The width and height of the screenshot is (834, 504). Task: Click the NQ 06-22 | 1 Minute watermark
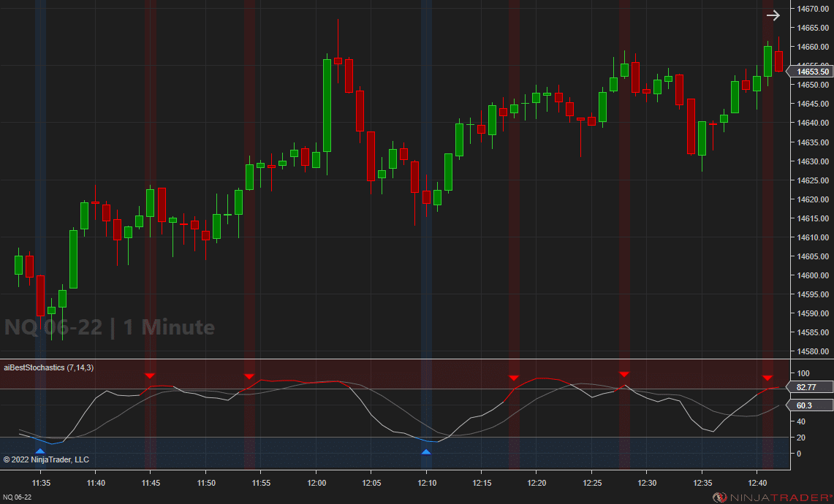point(110,327)
